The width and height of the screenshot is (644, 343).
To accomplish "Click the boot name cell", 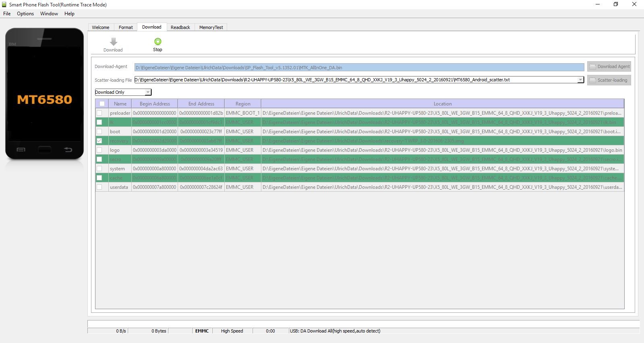I will 120,132.
